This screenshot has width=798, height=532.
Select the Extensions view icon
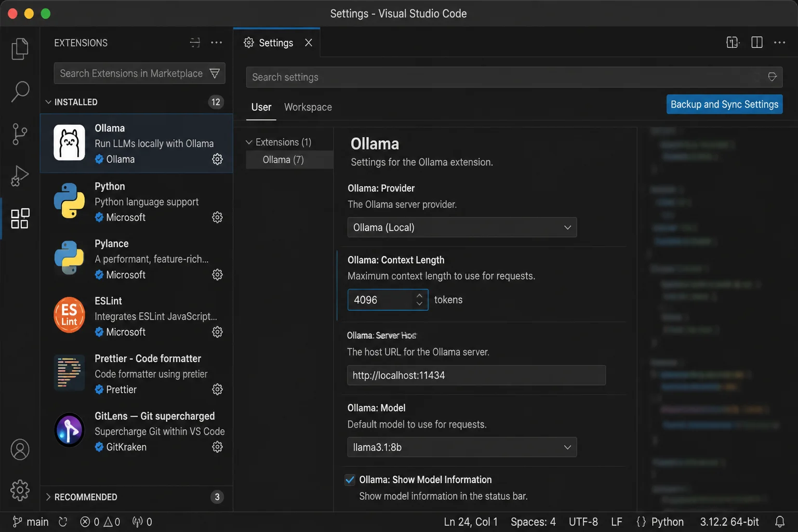[x=20, y=219]
